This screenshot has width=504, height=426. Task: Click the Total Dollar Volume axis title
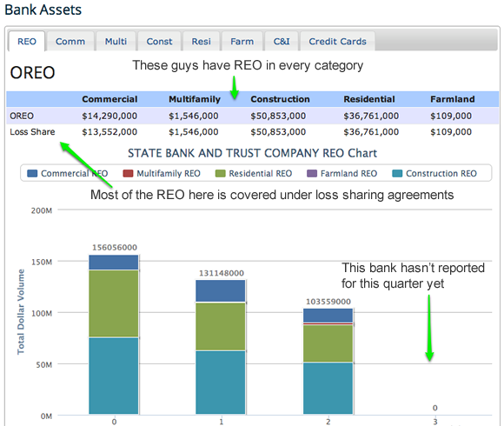point(21,312)
